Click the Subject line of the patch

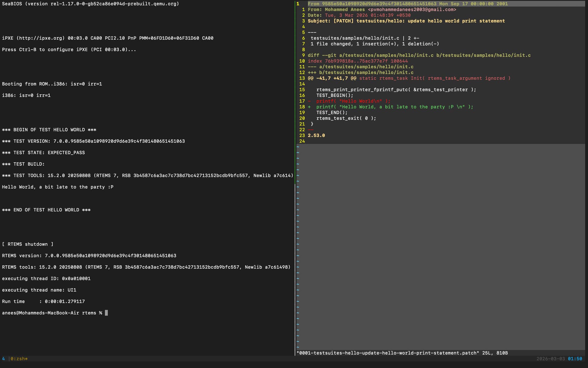(x=406, y=21)
